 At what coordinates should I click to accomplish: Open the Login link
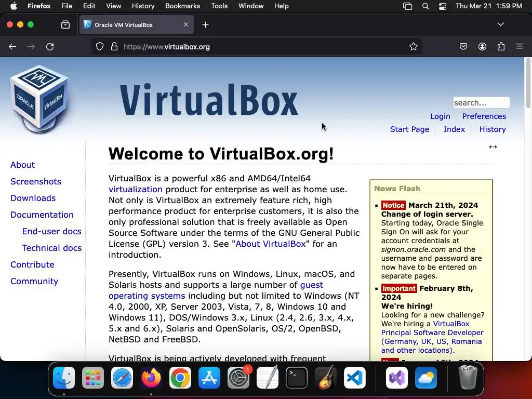click(x=440, y=116)
